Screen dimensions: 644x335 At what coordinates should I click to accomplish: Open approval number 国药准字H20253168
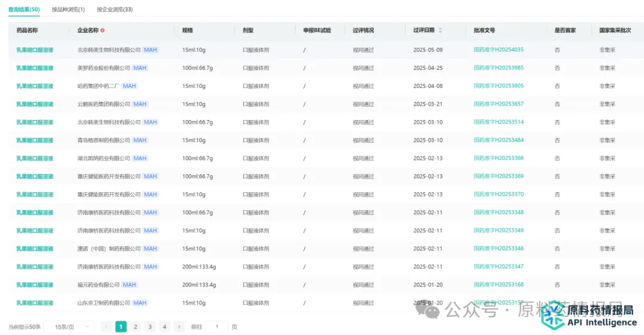pyautogui.click(x=499, y=285)
